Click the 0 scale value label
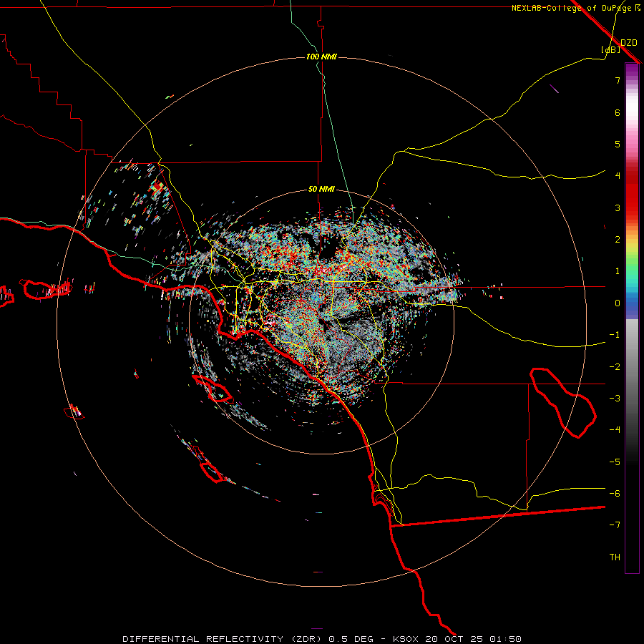This screenshot has width=644, height=644. point(618,303)
